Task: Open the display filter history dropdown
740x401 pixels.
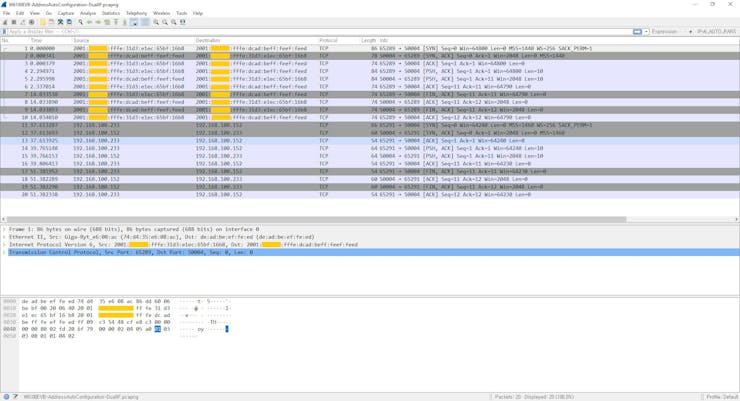Action: tap(646, 32)
